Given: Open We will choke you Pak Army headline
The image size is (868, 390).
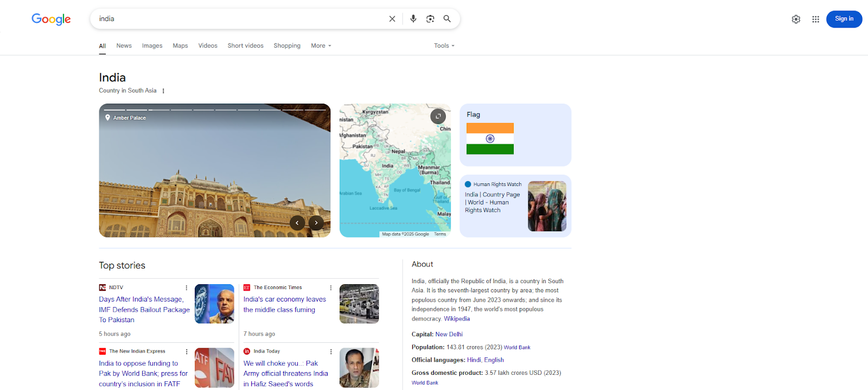Looking at the screenshot, I should click(286, 374).
